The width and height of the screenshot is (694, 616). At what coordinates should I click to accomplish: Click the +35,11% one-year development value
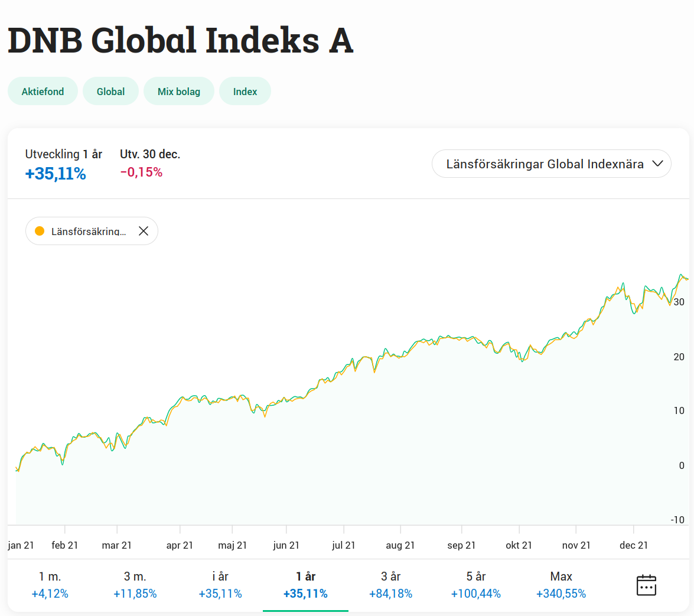pos(56,174)
